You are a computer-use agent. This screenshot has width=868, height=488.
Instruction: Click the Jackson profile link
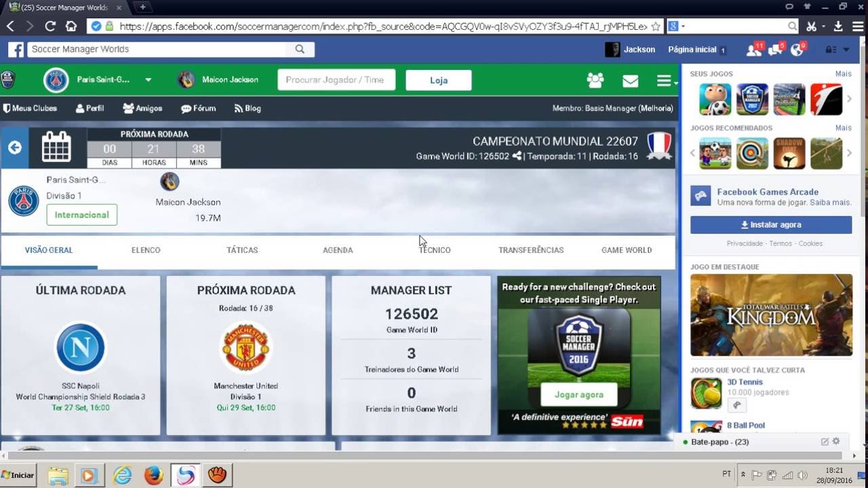point(631,49)
